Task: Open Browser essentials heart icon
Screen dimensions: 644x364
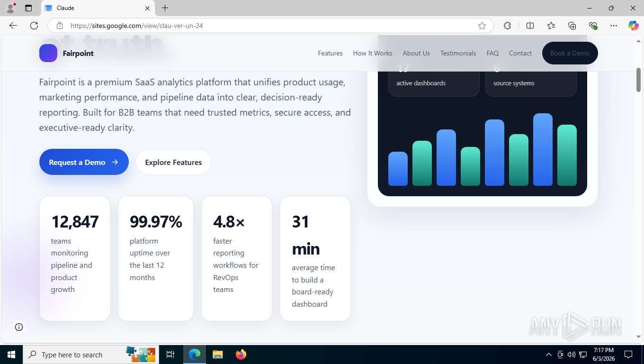Action: tap(593, 26)
